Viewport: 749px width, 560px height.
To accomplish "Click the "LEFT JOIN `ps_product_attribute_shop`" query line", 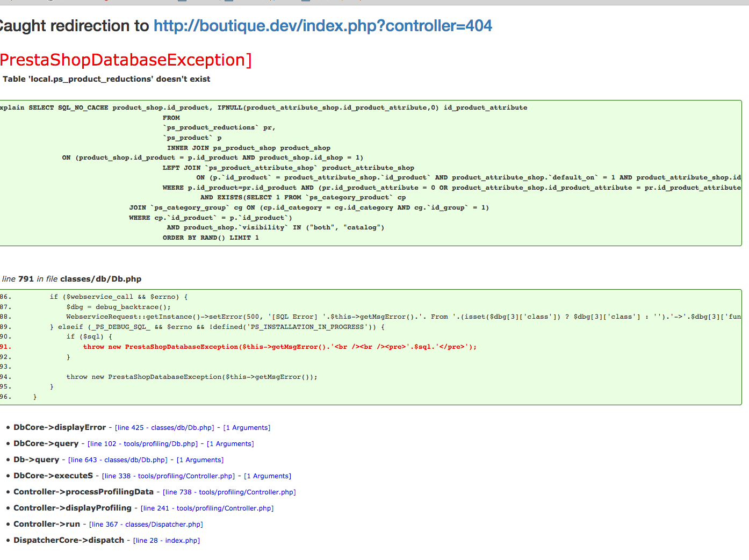I will click(x=289, y=168).
